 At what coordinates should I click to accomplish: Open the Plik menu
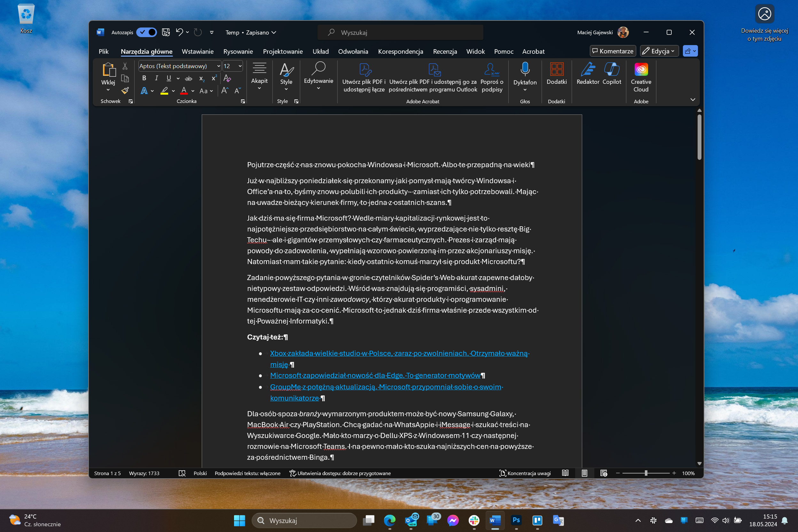104,51
